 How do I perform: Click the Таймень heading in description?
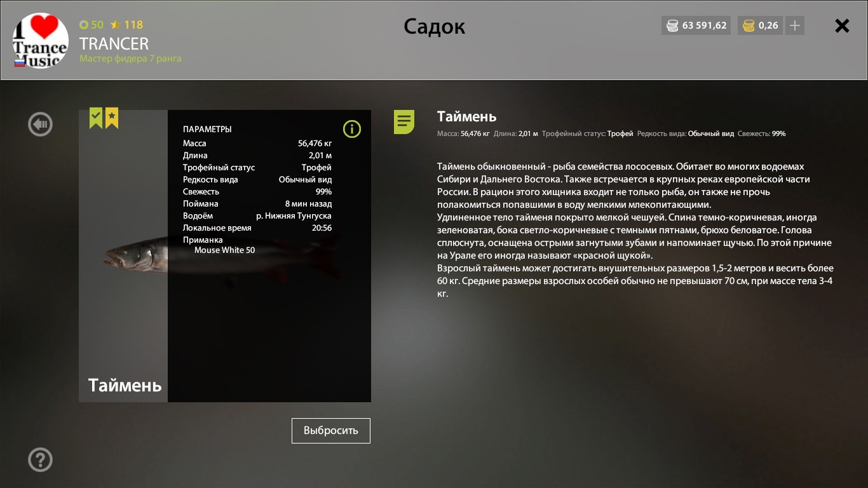pyautogui.click(x=467, y=116)
